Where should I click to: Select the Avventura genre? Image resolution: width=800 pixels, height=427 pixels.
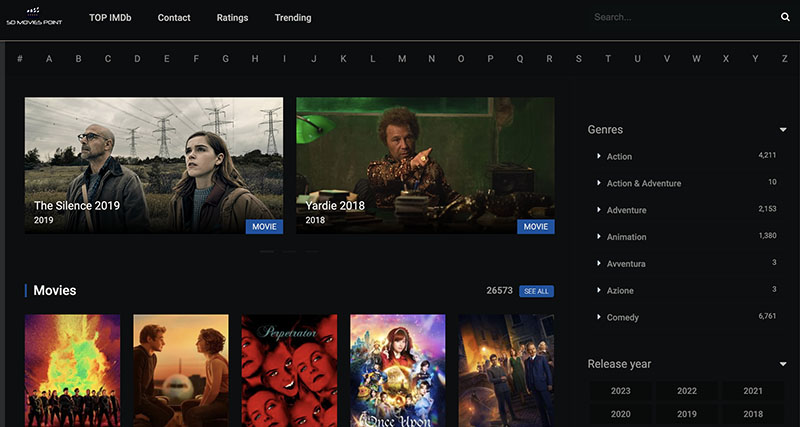626,264
